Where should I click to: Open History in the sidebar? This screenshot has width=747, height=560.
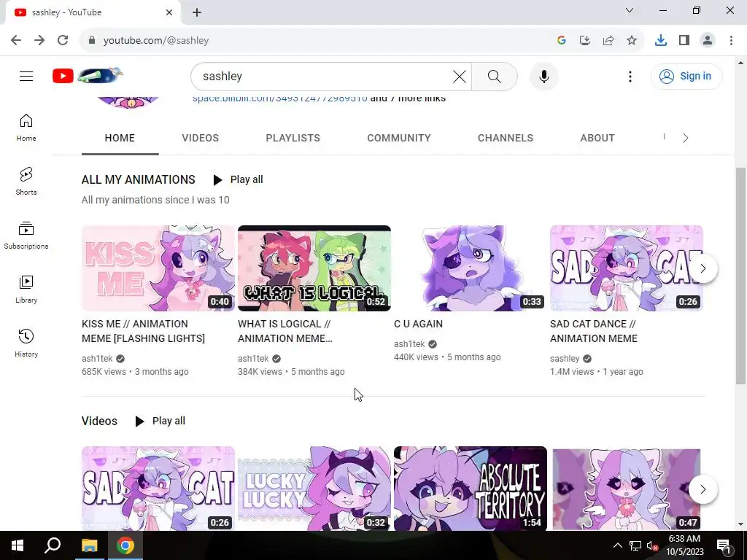(26, 343)
